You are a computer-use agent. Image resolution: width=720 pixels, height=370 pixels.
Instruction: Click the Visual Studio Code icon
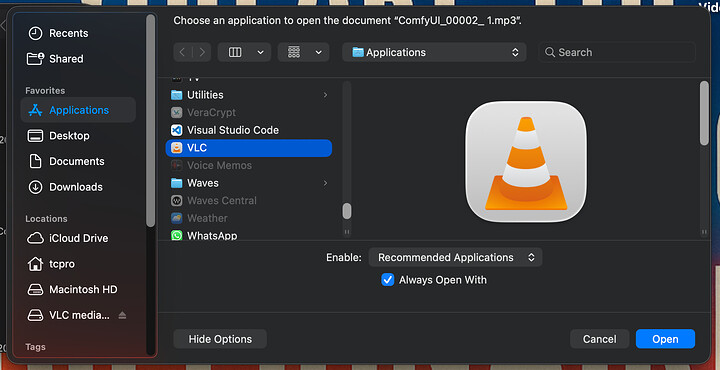click(176, 130)
